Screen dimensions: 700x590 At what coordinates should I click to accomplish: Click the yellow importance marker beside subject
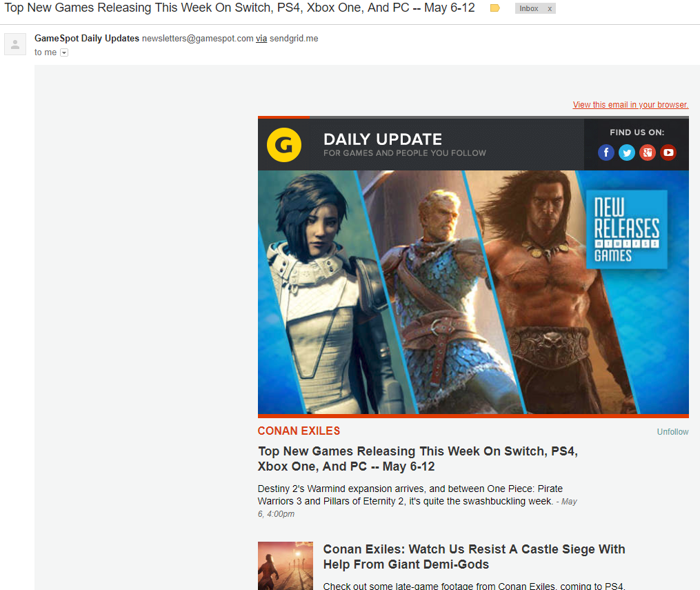coord(494,8)
